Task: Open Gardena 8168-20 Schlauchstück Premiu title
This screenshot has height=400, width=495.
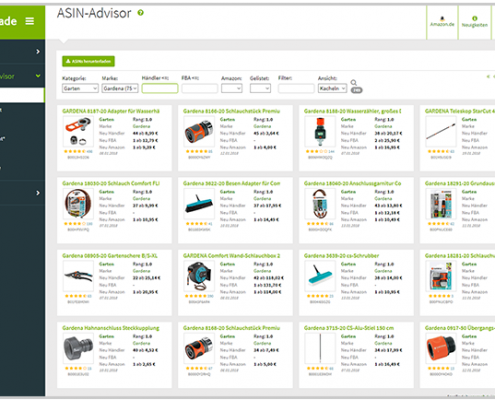Action: 232,328
